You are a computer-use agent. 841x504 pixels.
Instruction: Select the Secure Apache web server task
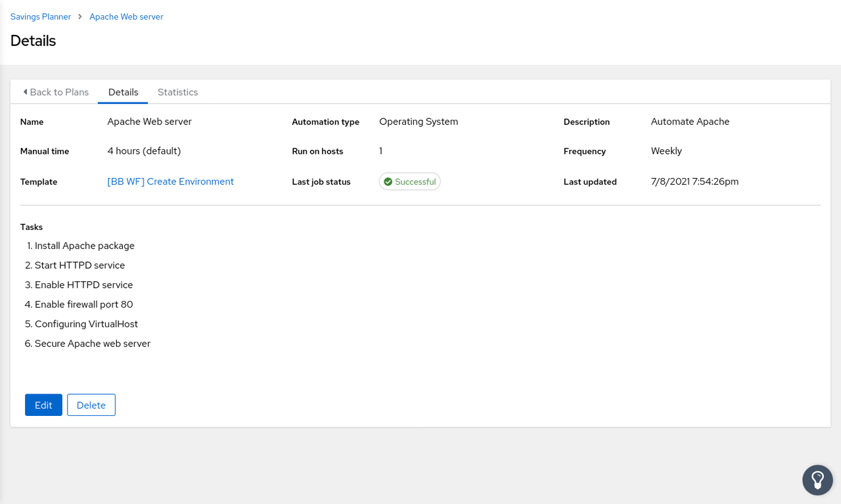click(x=92, y=344)
